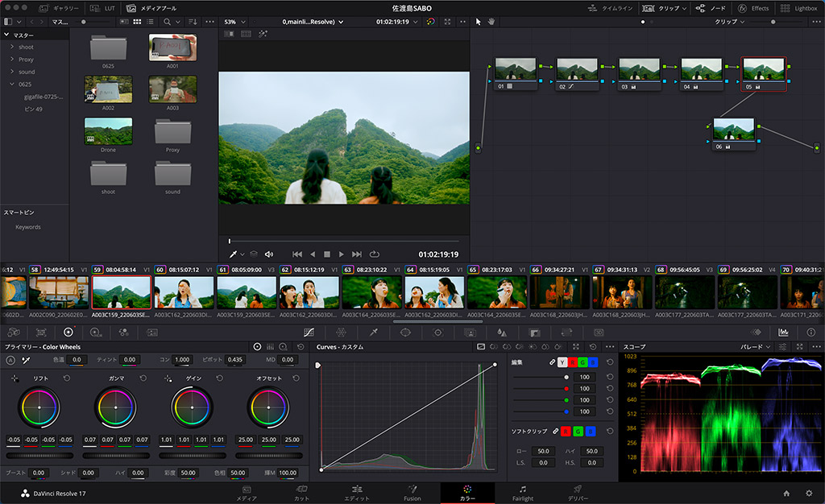Open the ギャラリー panel
This screenshot has height=504, width=825.
pyautogui.click(x=59, y=8)
